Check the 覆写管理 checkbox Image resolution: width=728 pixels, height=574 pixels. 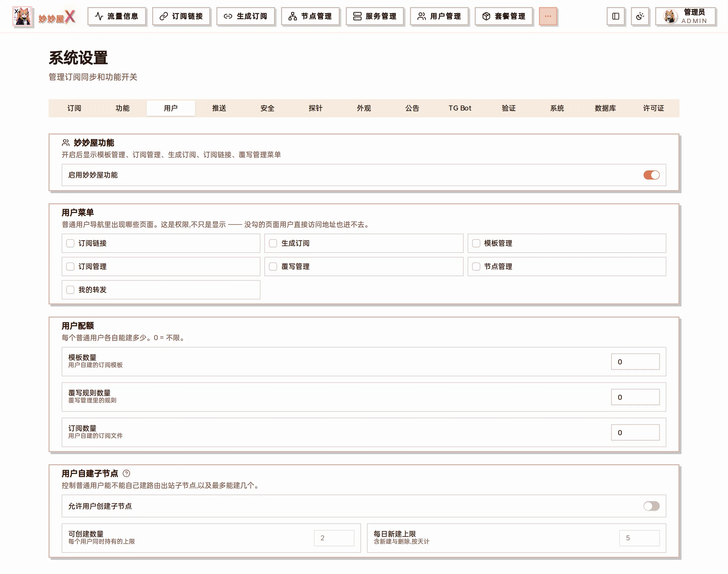273,267
